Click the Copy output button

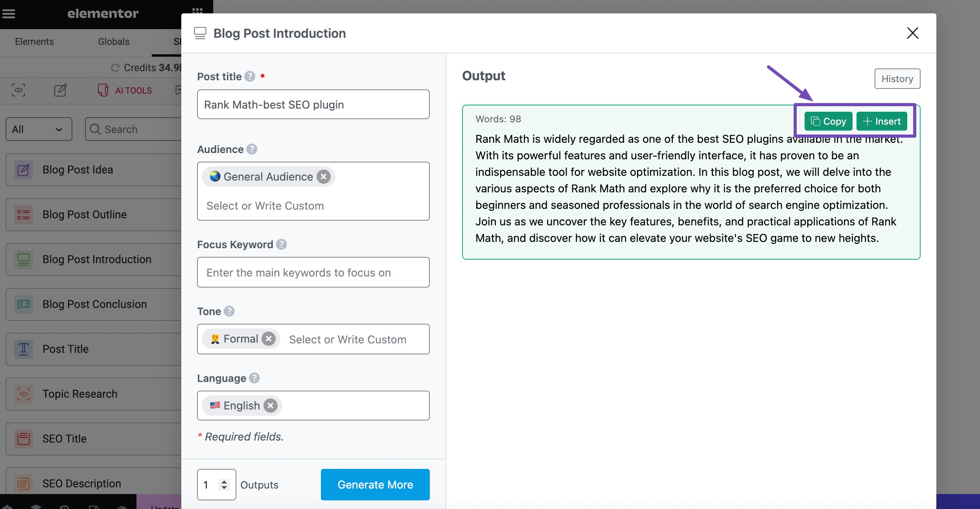click(828, 121)
